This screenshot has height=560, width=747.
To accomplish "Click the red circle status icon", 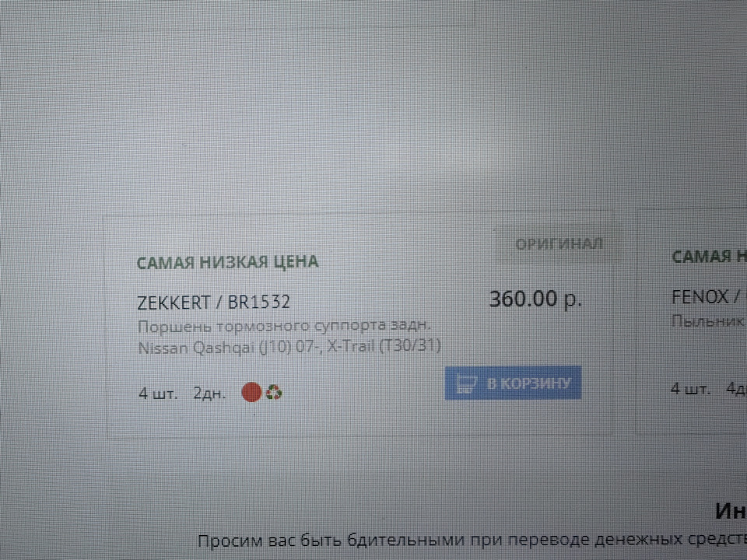I will 251,392.
